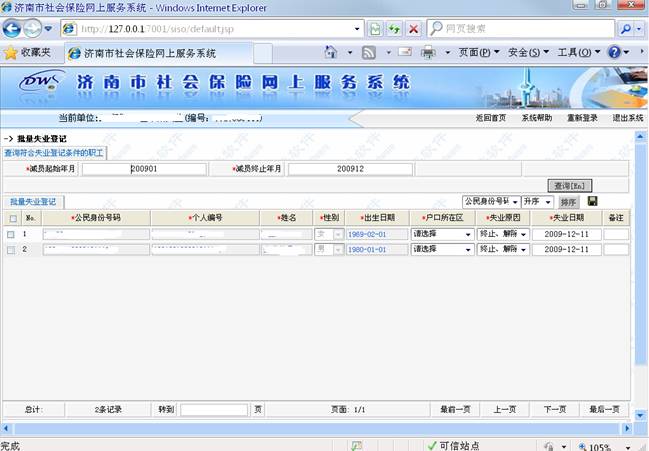
Task: Open the 页面(P) menu
Action: (479, 53)
